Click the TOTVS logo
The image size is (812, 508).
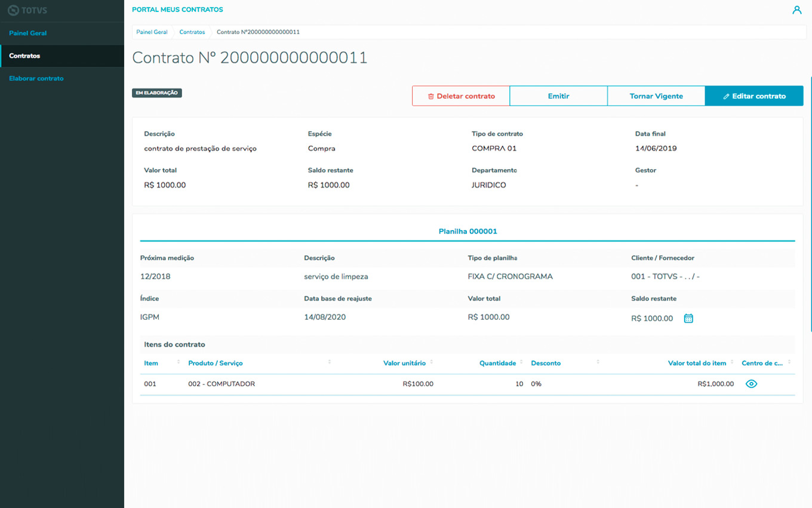pyautogui.click(x=27, y=10)
